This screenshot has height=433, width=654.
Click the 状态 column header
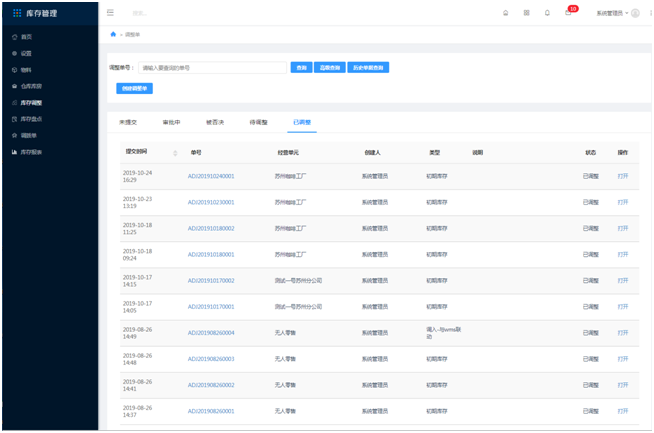(x=591, y=153)
